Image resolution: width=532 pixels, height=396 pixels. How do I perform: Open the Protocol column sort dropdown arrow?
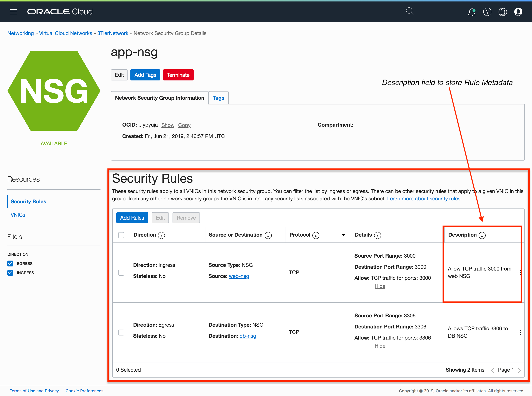[x=343, y=235]
